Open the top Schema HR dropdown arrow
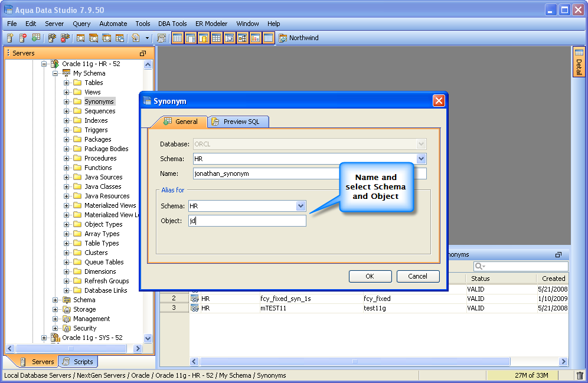The image size is (588, 383). (x=421, y=159)
